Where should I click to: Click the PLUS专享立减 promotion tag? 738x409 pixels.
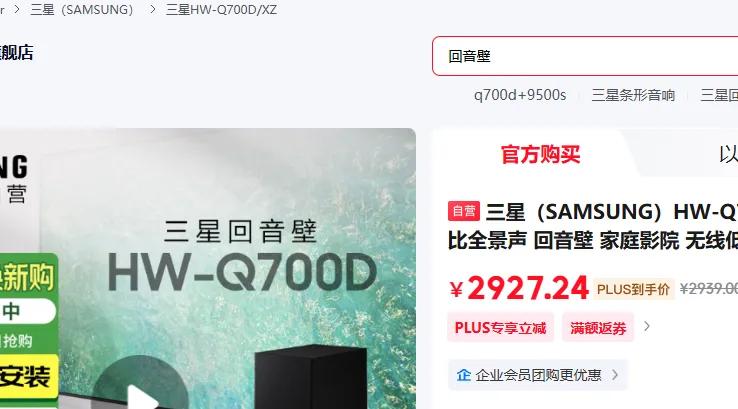pos(500,327)
